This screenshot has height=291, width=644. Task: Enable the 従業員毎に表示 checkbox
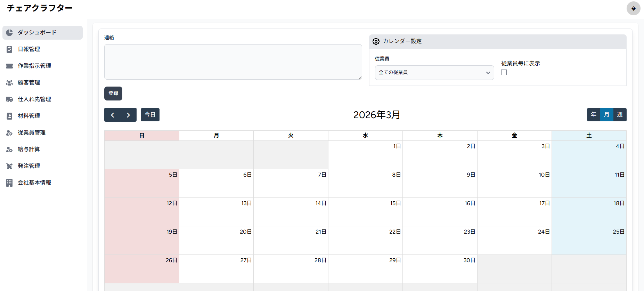click(504, 72)
